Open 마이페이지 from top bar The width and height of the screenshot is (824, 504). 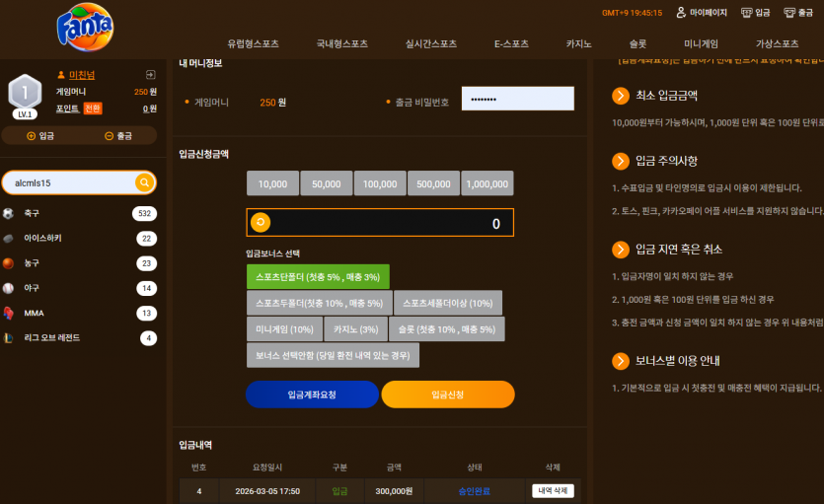click(x=702, y=13)
